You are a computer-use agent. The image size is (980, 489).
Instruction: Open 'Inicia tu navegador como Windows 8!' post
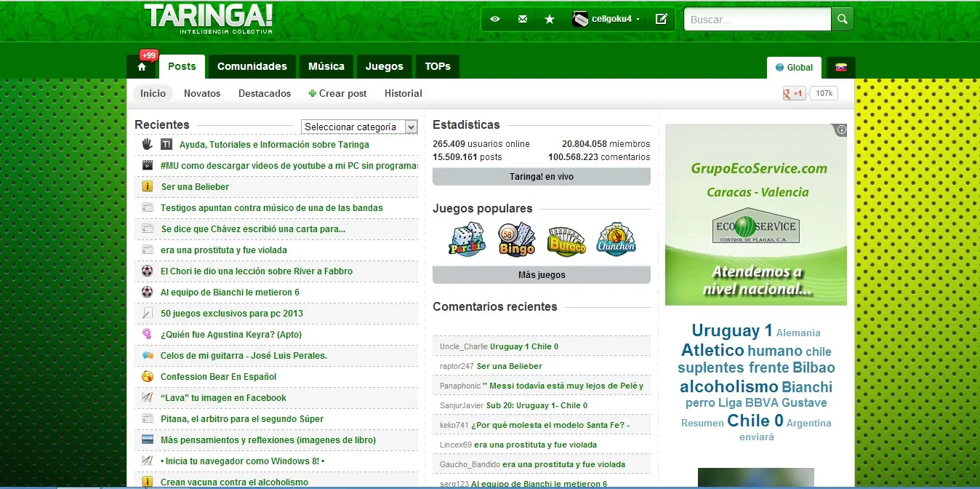(242, 461)
